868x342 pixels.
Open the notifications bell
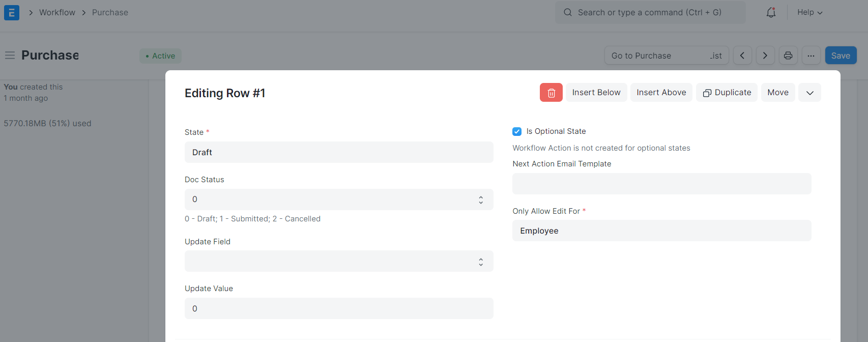[771, 12]
